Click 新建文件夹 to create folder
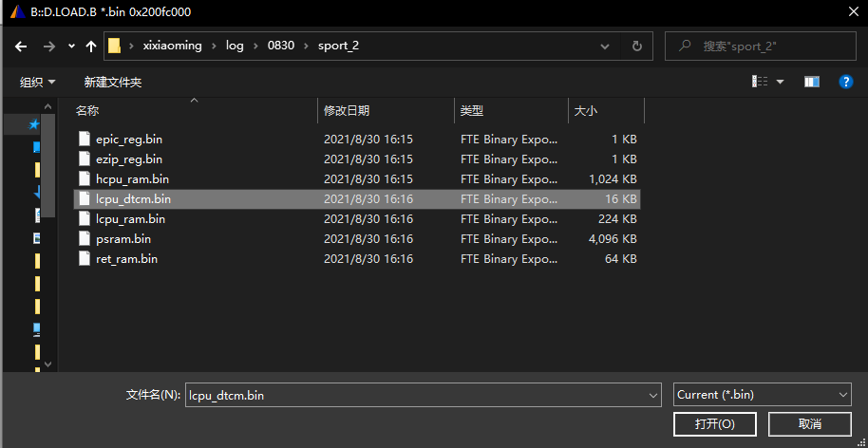The image size is (868, 448). click(112, 83)
